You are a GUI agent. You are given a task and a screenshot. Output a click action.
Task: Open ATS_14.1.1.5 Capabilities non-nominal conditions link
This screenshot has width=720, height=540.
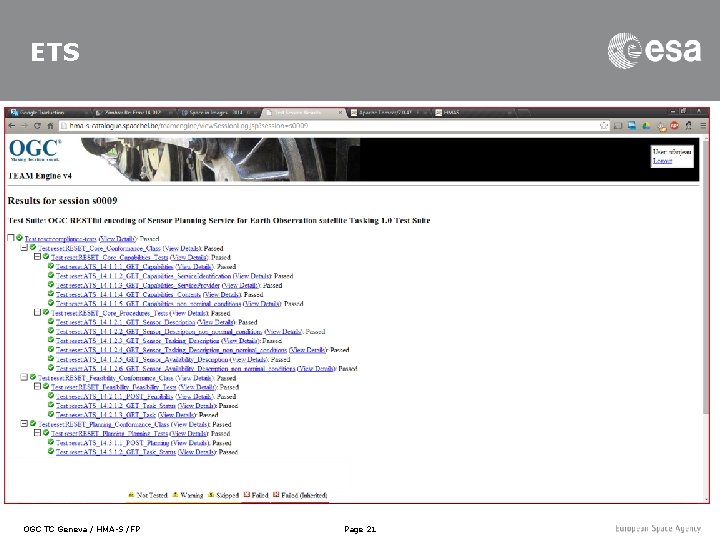click(x=148, y=304)
